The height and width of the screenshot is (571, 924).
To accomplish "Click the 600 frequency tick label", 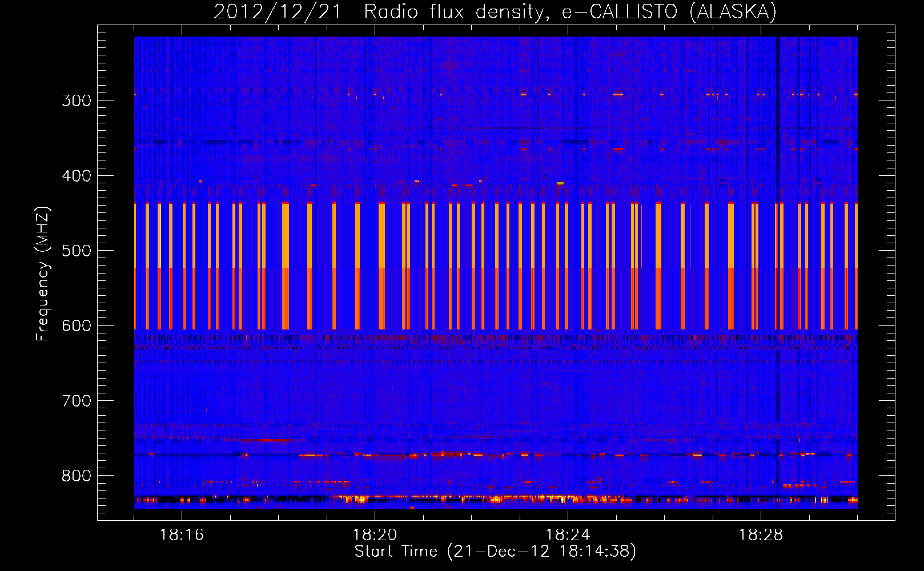I will pos(77,326).
